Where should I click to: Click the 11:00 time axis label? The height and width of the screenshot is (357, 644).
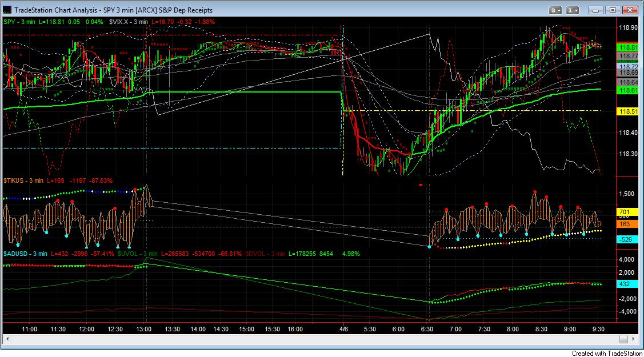coord(30,329)
